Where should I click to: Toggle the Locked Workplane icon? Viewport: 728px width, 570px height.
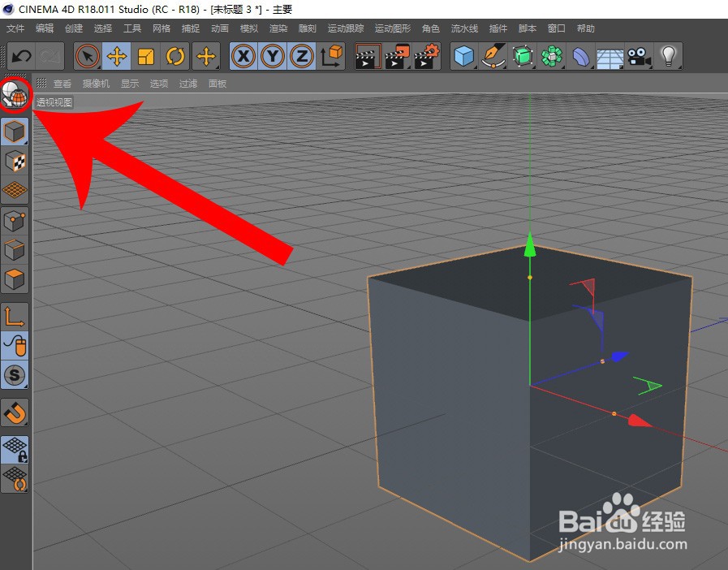pos(15,450)
